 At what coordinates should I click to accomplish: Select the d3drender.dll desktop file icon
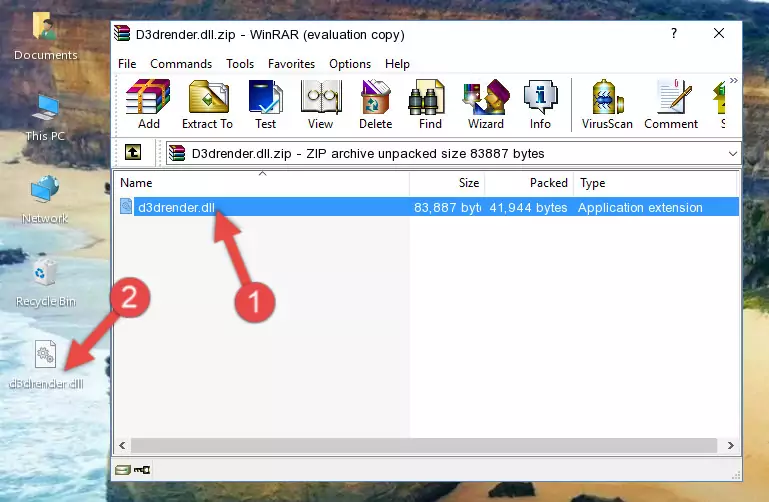pyautogui.click(x=46, y=365)
